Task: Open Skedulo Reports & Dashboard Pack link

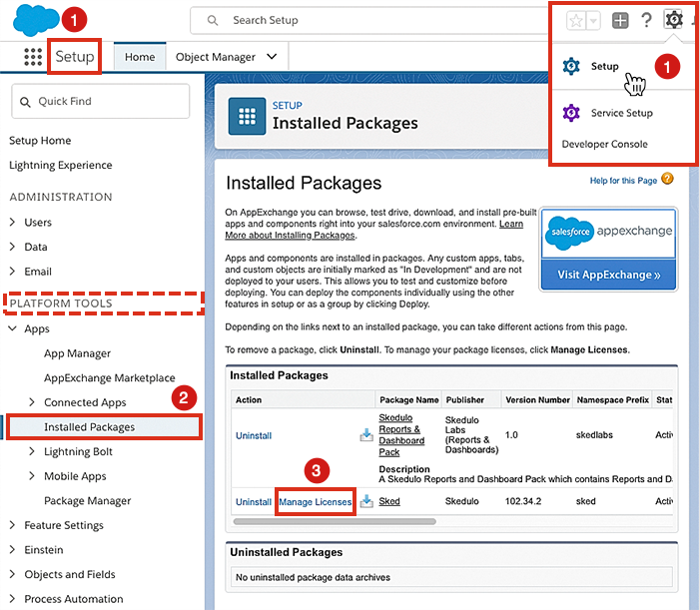Action: coord(400,435)
